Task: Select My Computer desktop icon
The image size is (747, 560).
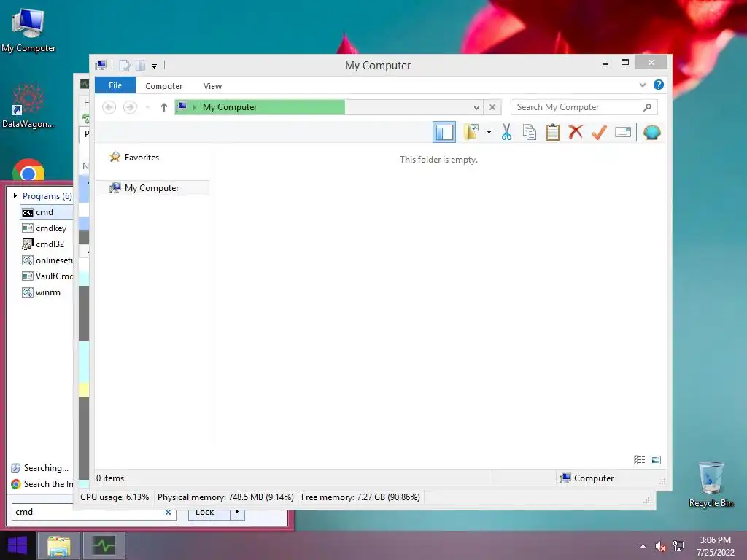Action: click(x=28, y=29)
